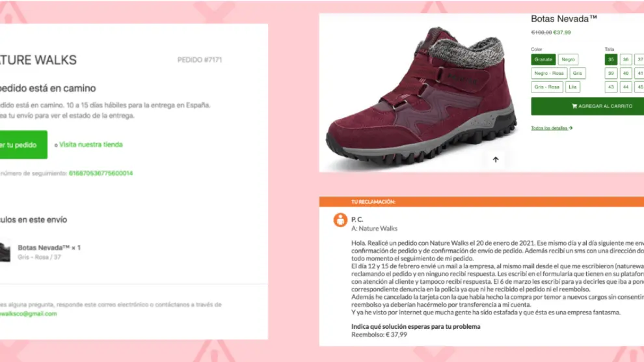Viewport: 644px width, 362px height.
Task: Select shoe size 35
Action: coord(611,60)
